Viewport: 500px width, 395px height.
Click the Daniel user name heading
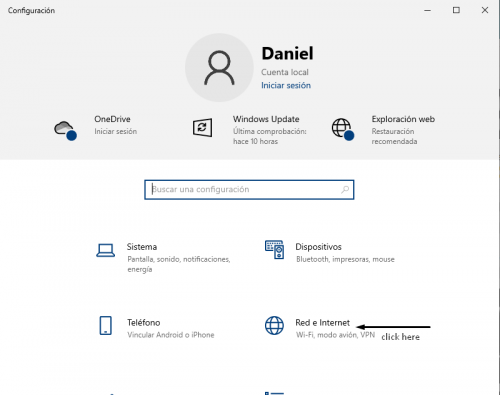(287, 53)
